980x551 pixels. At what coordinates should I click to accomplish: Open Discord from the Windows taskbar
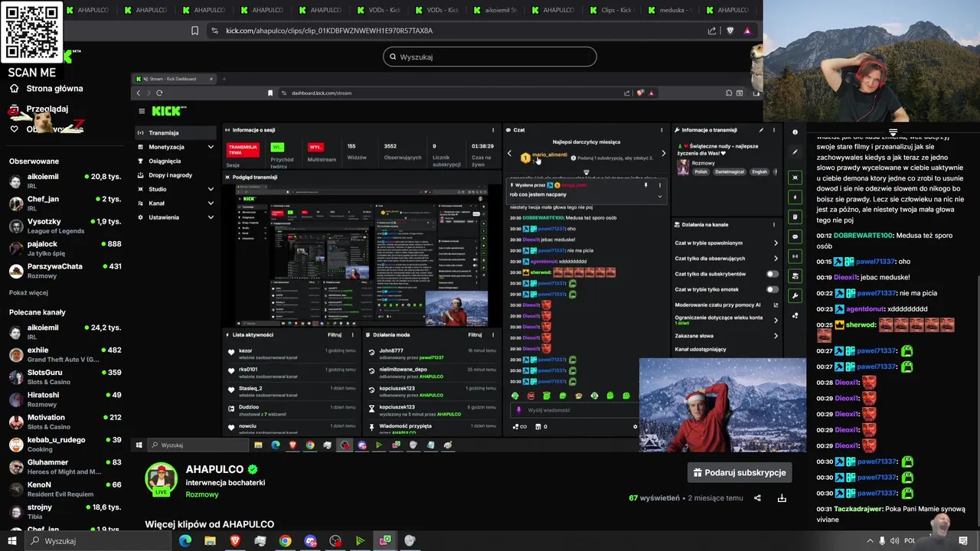coord(310,541)
